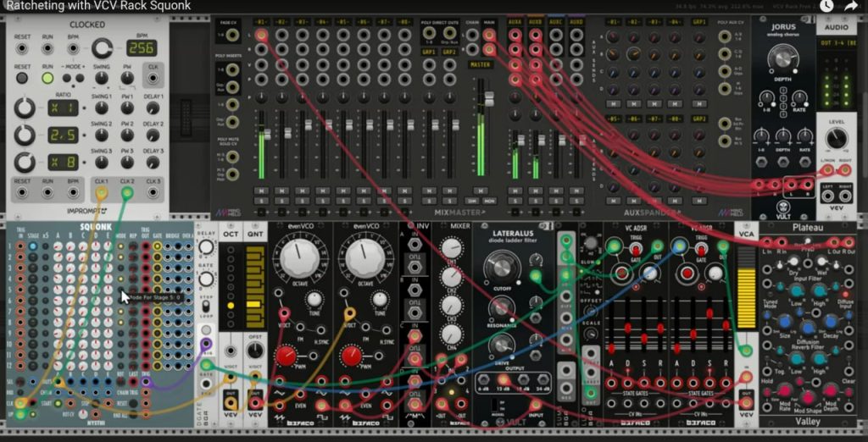Viewport: 868px width, 442px height.
Task: Click the 12 dB output jack on Lateralus
Action: coord(503,379)
